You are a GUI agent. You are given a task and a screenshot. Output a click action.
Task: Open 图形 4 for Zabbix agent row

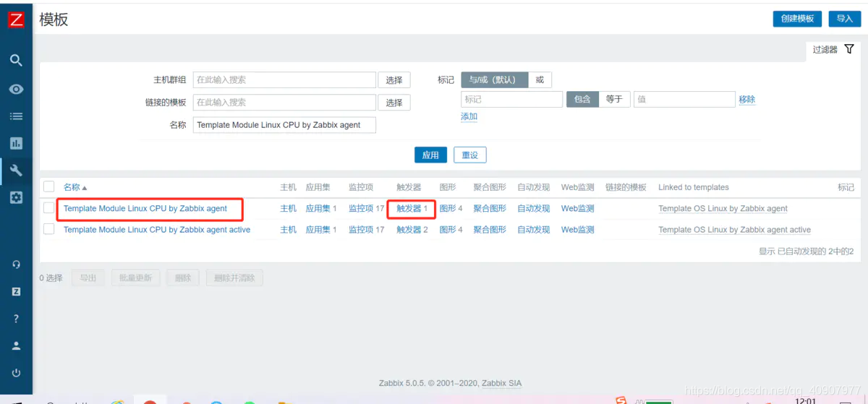pos(448,208)
